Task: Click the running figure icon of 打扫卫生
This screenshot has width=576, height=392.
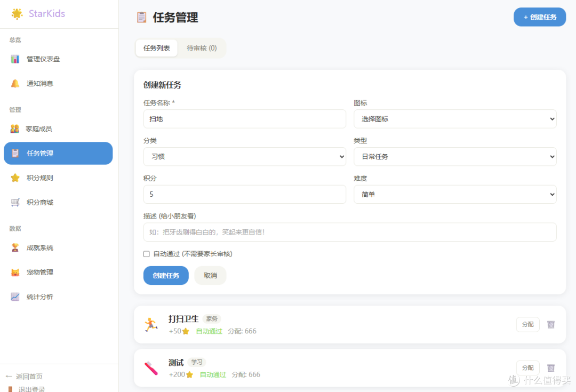Action: (x=151, y=325)
